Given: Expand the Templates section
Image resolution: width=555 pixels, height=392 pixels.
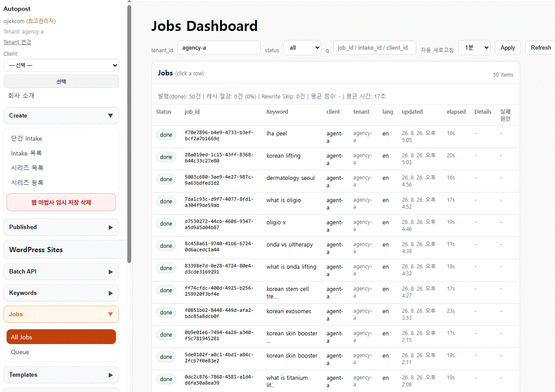Looking at the screenshot, I should point(61,375).
